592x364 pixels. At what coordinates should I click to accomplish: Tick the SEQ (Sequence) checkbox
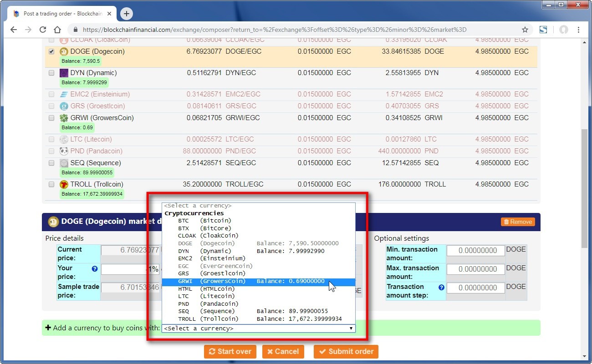click(x=51, y=163)
